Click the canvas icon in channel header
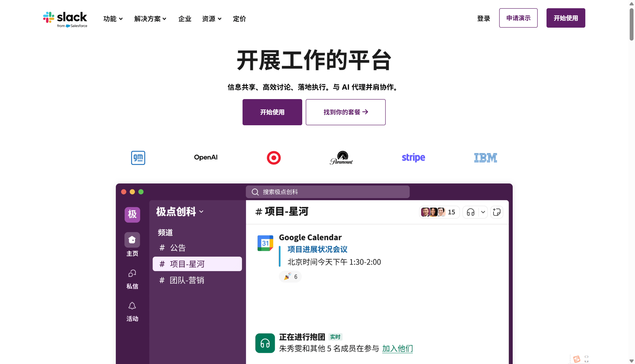 tap(497, 212)
